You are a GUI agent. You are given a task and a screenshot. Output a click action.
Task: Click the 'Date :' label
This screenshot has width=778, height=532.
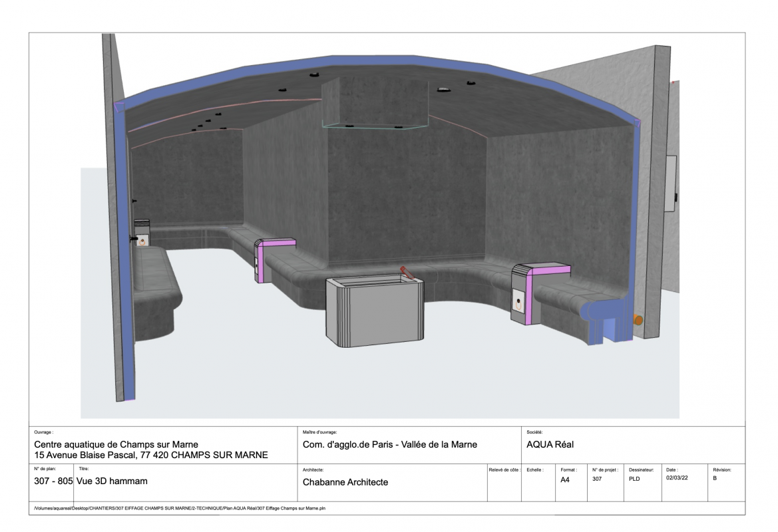672,469
